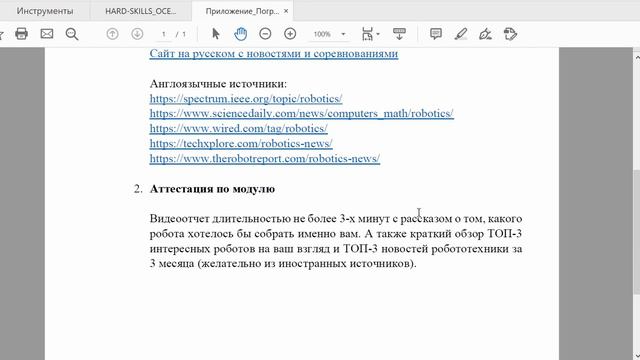Image resolution: width=640 pixels, height=360 pixels.
Task: Click the text Англоязычные источники:
Action: click(218, 84)
